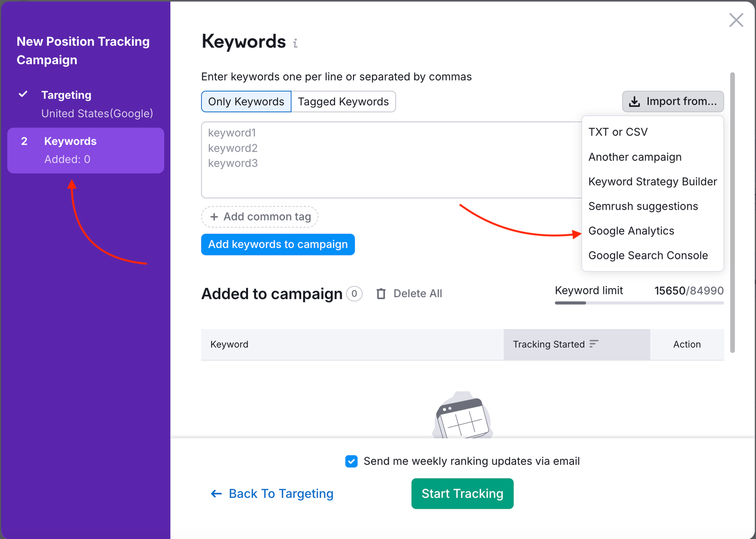Click the Back To Targeting link
This screenshot has width=756, height=539.
pyautogui.click(x=281, y=493)
